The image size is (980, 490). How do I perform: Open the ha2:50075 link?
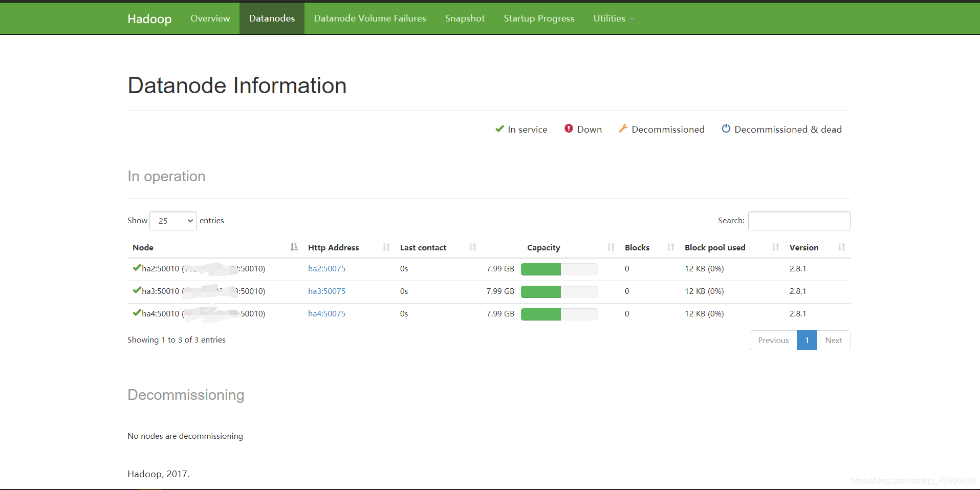point(326,269)
